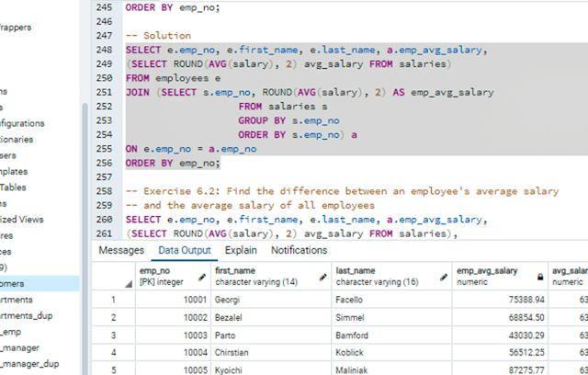The width and height of the screenshot is (588, 375).
Task: Click the browser tree vertical scrollbar
Action: [x=85, y=238]
